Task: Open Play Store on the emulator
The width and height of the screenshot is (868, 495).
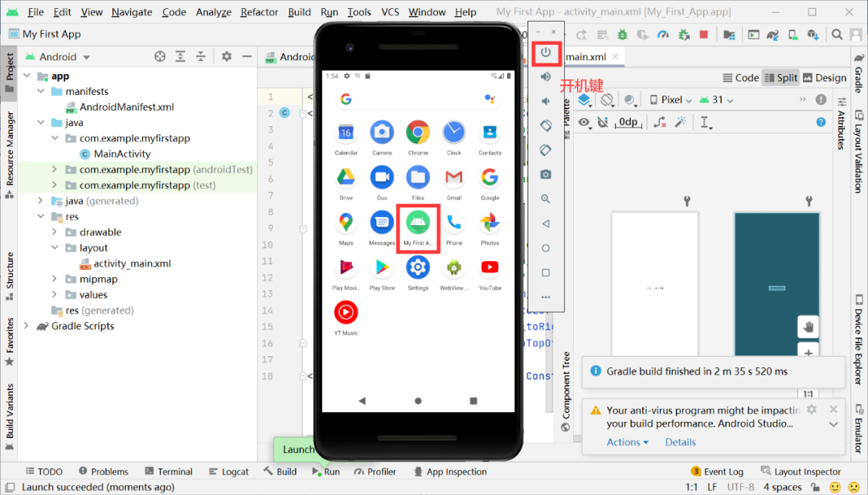Action: pos(382,272)
